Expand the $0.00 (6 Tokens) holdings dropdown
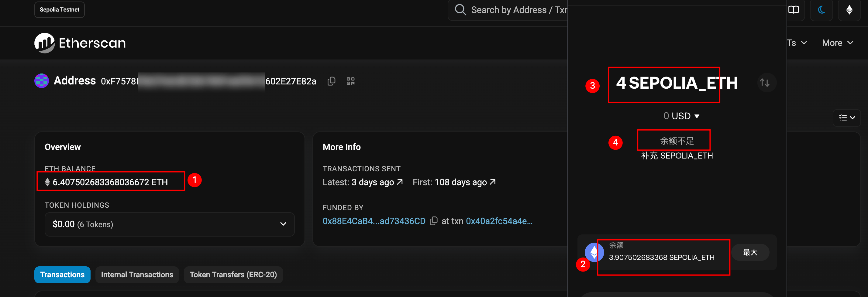 (170, 224)
